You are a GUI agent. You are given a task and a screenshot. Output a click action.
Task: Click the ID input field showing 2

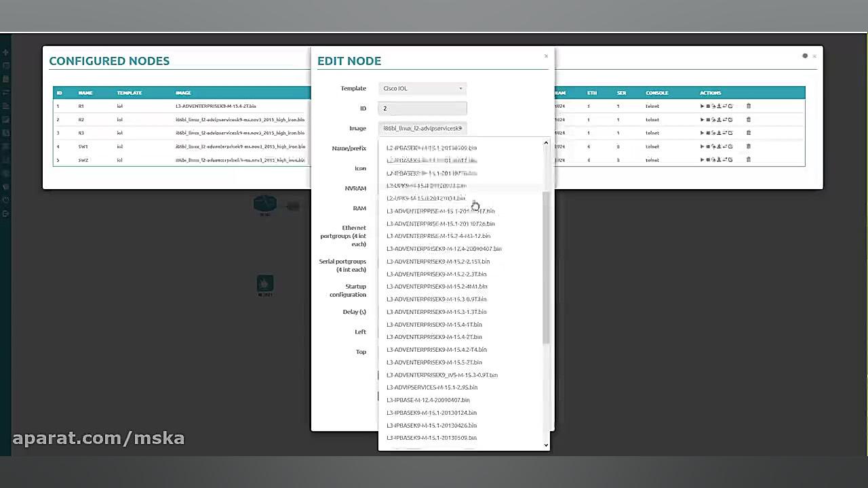click(422, 108)
